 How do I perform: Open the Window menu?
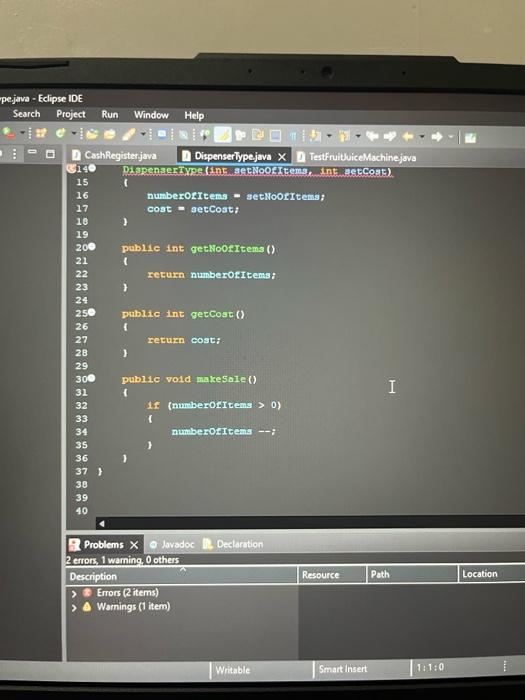tap(151, 115)
